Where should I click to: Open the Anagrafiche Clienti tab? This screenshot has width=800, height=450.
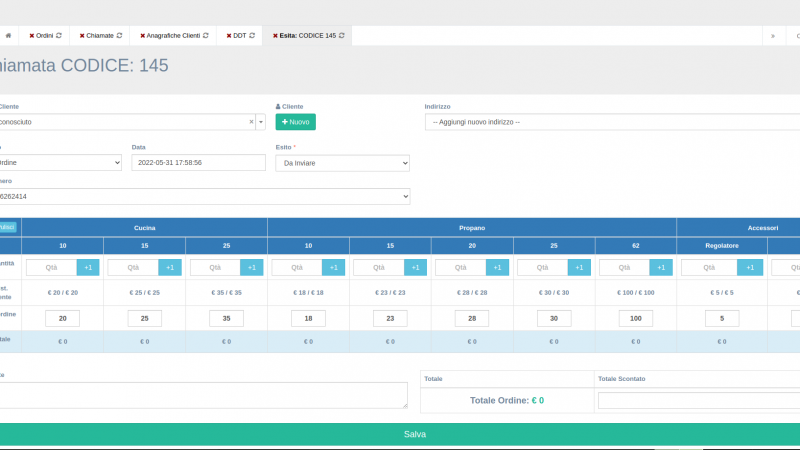click(174, 35)
